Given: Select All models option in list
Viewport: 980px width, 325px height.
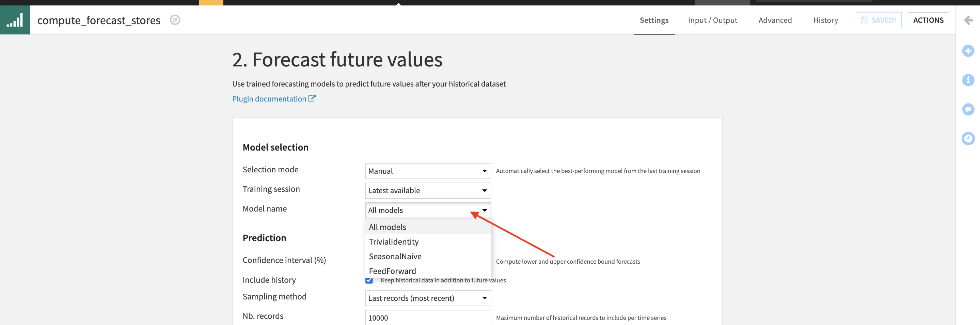Looking at the screenshot, I should click(428, 227).
